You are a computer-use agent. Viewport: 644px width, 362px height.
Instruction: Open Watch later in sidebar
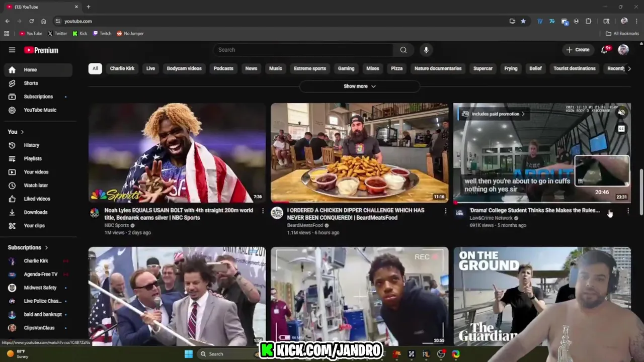point(38,186)
